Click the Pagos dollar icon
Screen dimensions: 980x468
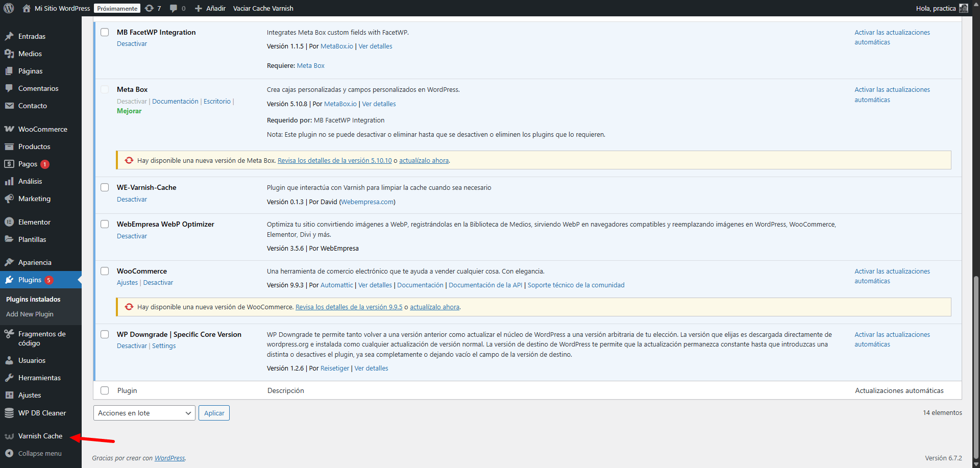point(9,164)
